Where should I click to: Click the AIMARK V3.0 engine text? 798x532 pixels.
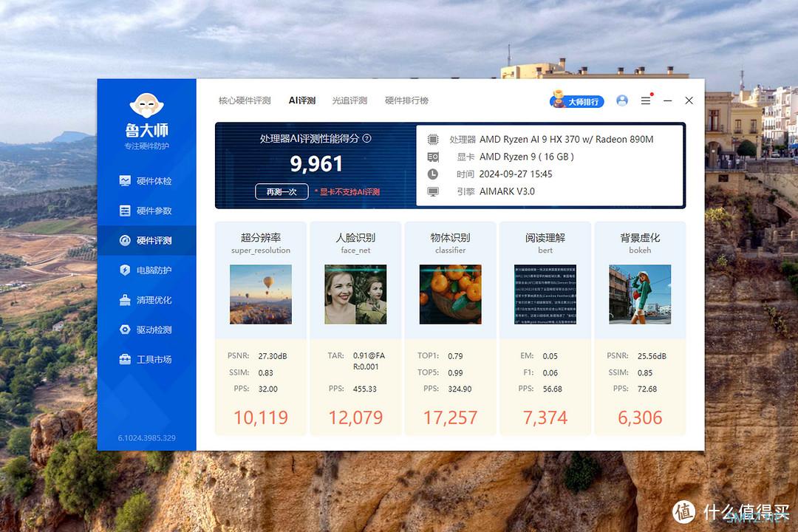point(507,191)
